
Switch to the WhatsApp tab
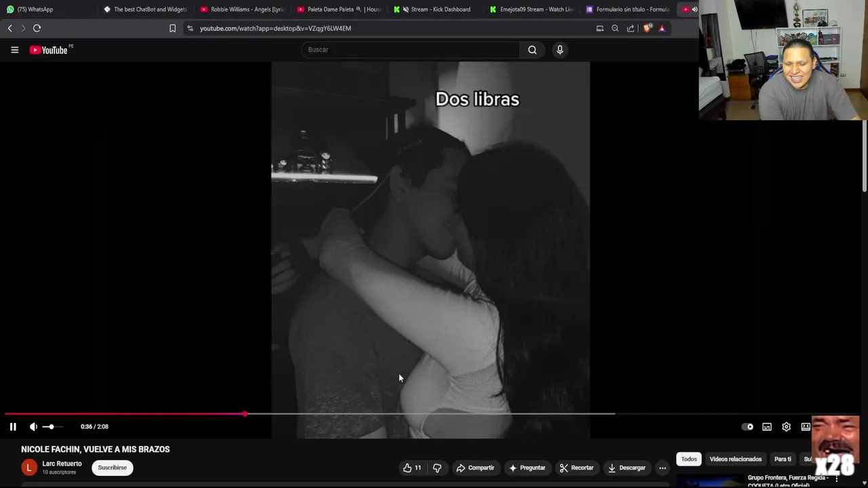(x=49, y=9)
